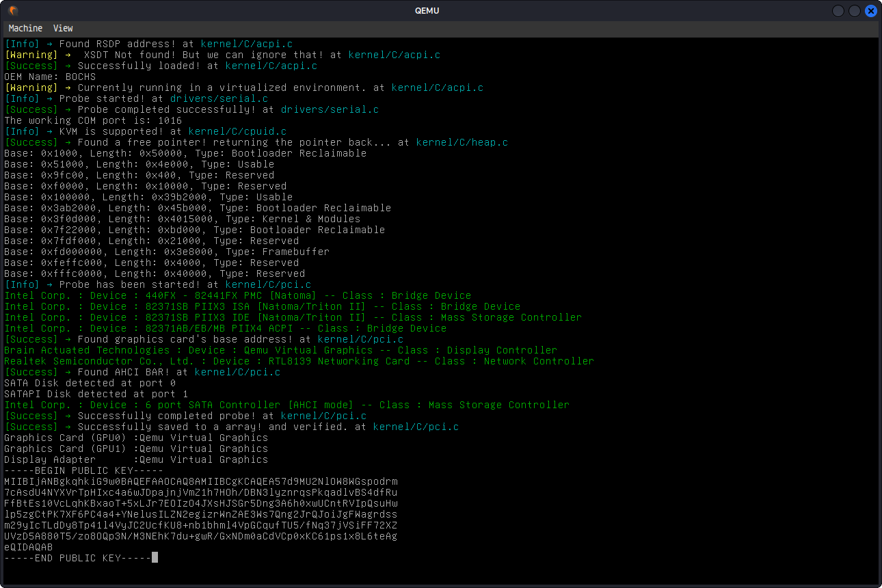
Task: Click the 'Base: 0x51000' Usable row
Action: pyautogui.click(x=139, y=164)
